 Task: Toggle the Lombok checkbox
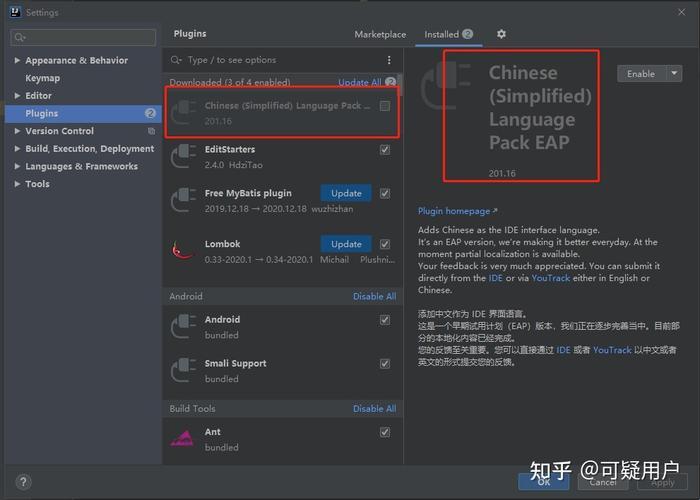384,244
